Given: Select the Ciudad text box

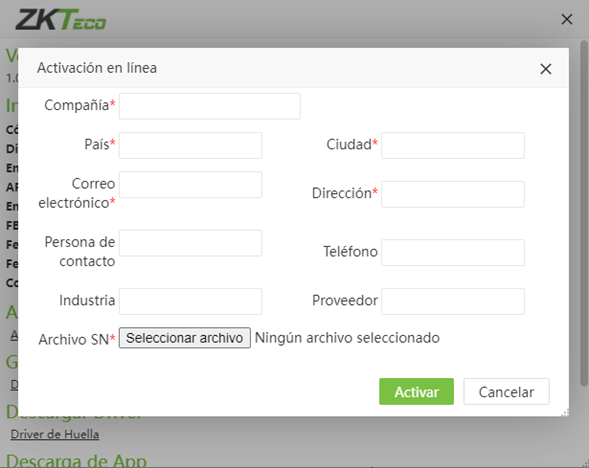Looking at the screenshot, I should (453, 145).
